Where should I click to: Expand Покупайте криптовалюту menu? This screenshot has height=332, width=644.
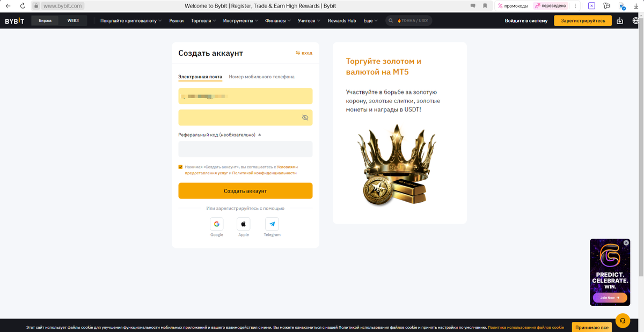pyautogui.click(x=131, y=21)
